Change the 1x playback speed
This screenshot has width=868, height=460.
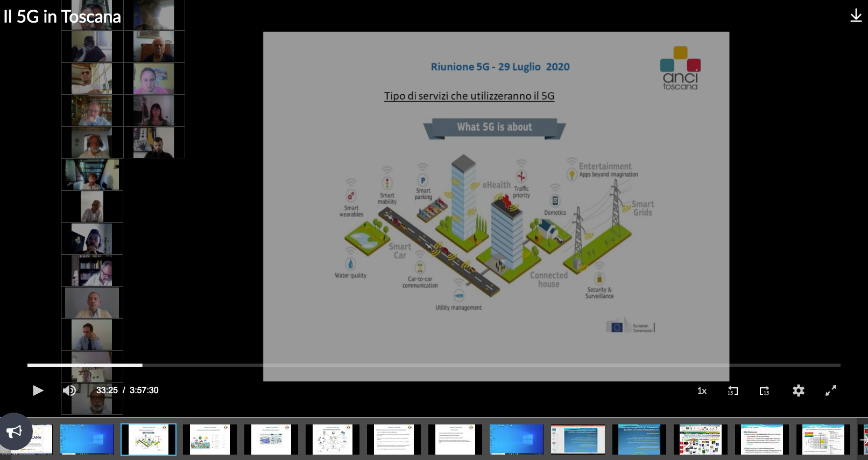pyautogui.click(x=702, y=391)
